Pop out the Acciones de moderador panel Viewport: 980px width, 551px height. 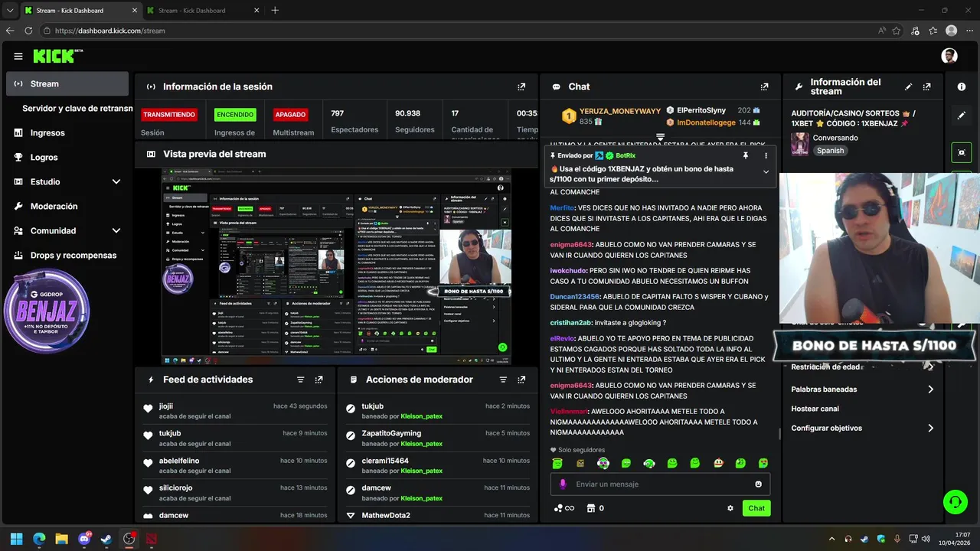(521, 380)
